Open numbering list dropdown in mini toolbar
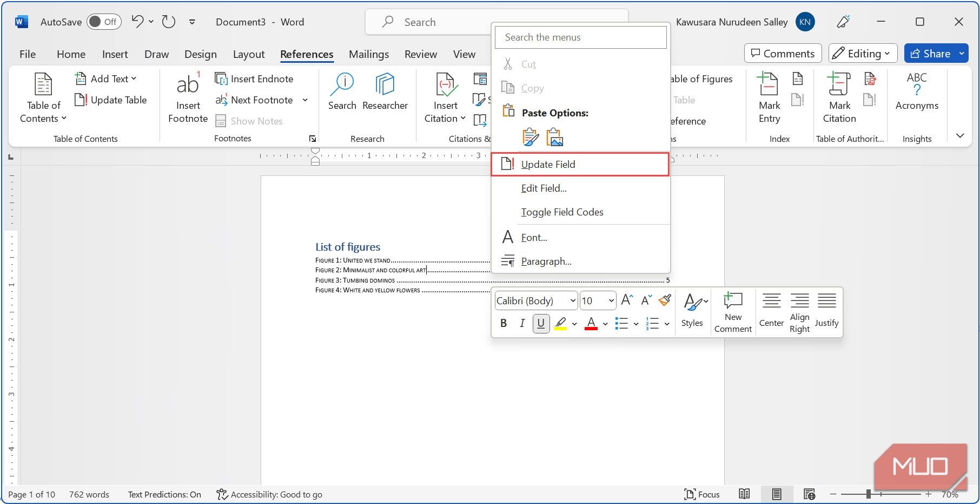980x504 pixels. (667, 324)
